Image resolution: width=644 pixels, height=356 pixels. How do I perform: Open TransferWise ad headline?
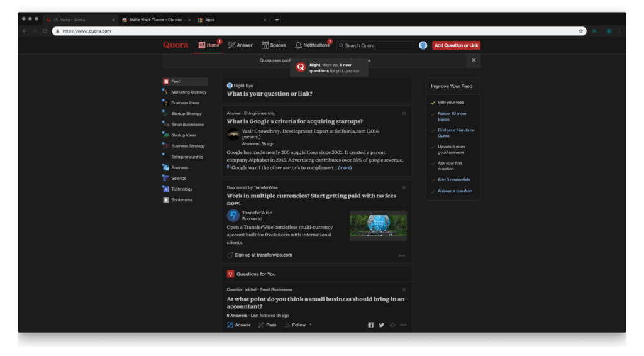point(312,199)
